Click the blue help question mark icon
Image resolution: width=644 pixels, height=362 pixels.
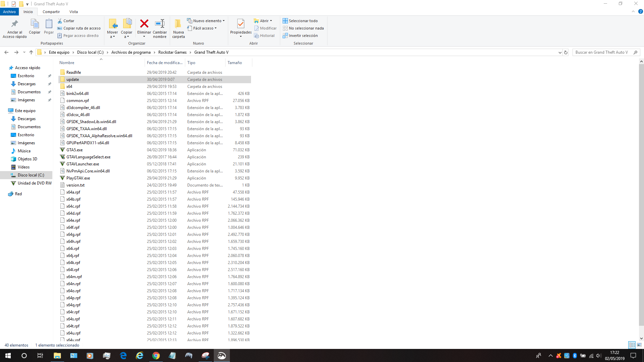click(x=640, y=12)
